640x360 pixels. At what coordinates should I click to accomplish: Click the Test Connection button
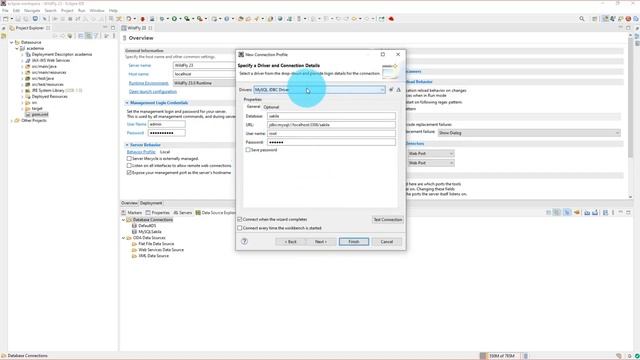coord(388,220)
